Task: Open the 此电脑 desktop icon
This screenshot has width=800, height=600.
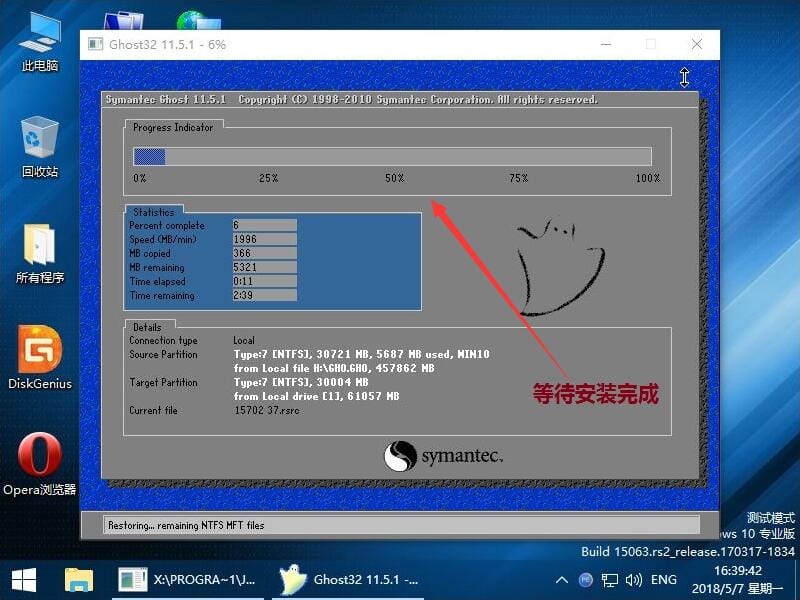Action: click(x=39, y=42)
